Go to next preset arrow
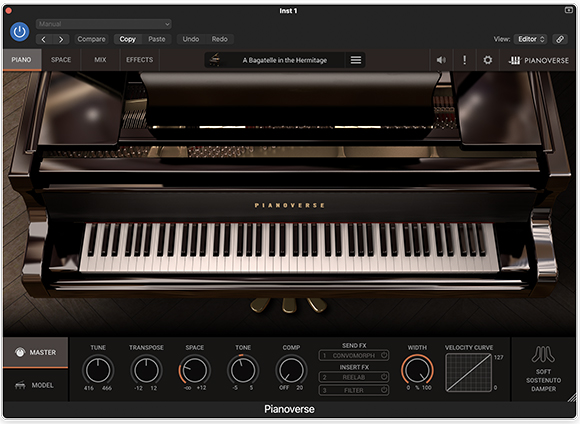 click(x=61, y=39)
